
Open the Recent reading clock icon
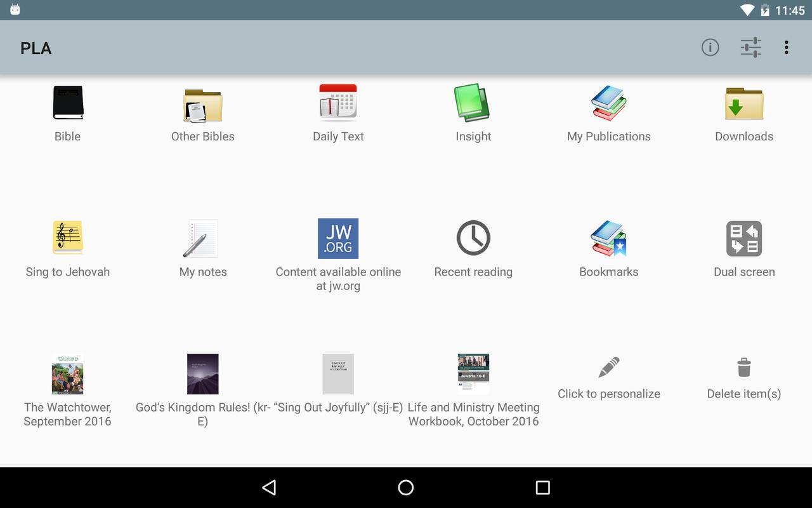[473, 238]
